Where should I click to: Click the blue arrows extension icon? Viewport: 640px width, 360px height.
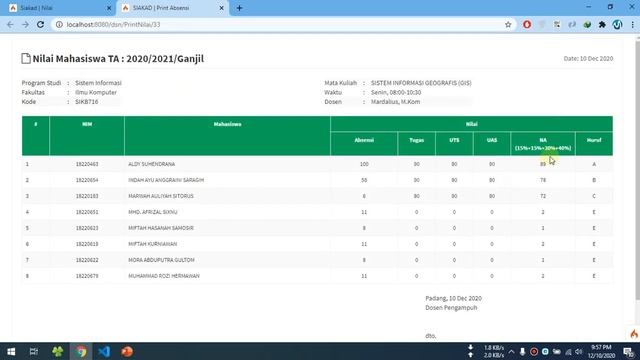[x=572, y=24]
